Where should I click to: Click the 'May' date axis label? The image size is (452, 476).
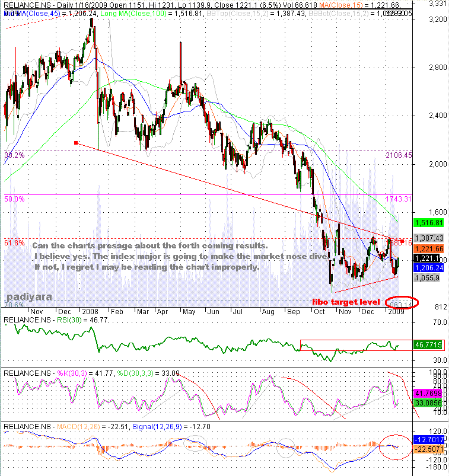(x=189, y=312)
